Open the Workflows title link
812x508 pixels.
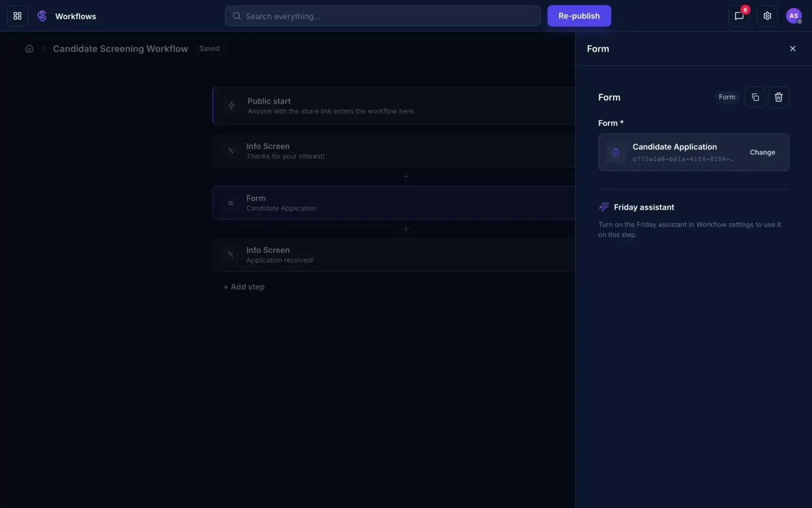tap(76, 16)
